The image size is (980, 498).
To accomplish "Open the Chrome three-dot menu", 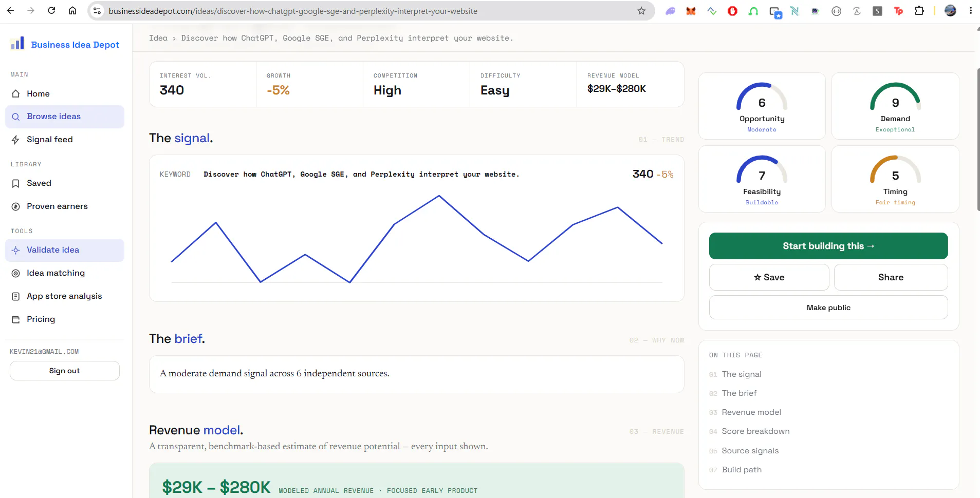I will pos(971,11).
